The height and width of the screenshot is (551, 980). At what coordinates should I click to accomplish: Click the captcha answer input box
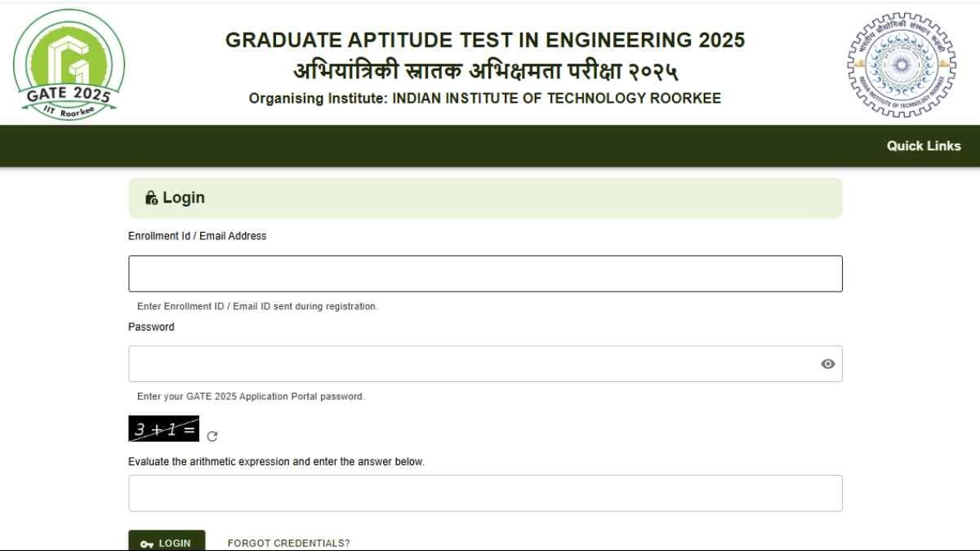(485, 492)
